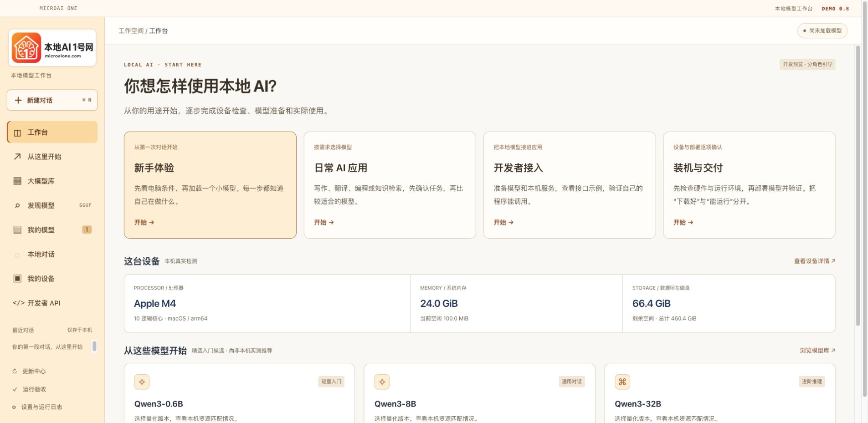Click 开始 on the 装机与交付 card

683,222
